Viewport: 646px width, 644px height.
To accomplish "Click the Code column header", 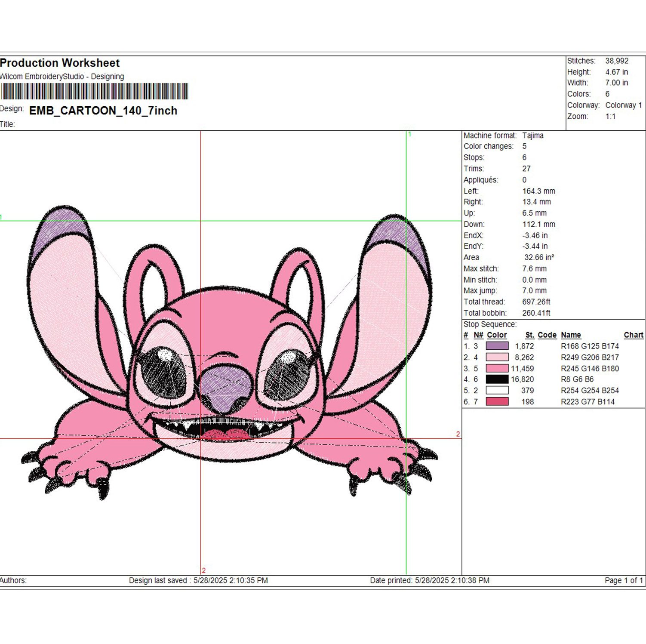I will (x=547, y=335).
